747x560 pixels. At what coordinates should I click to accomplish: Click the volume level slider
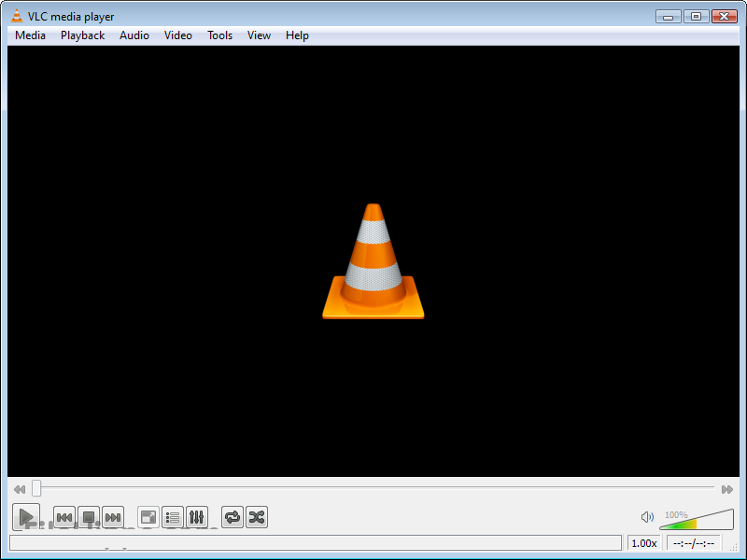(697, 521)
